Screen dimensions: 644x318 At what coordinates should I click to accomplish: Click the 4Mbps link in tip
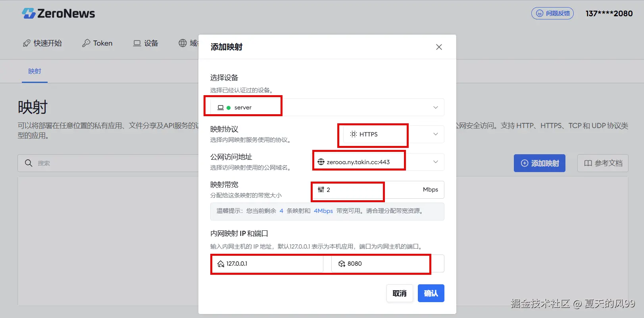[323, 211]
